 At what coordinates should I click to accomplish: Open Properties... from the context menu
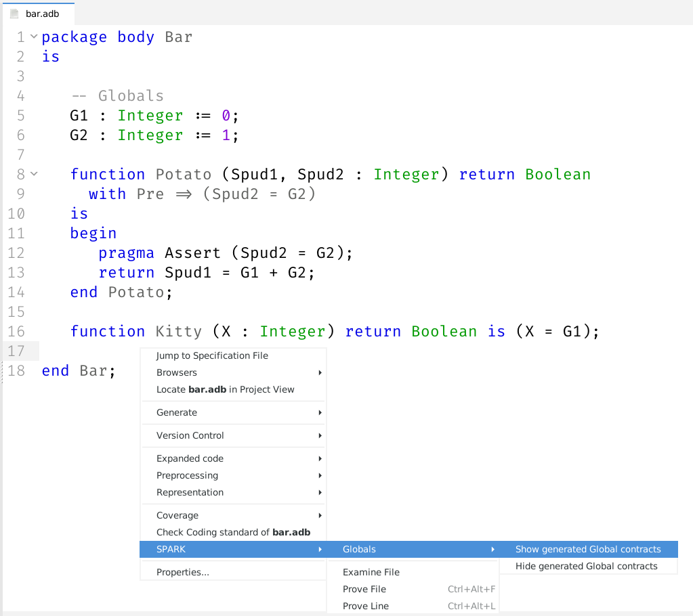183,572
